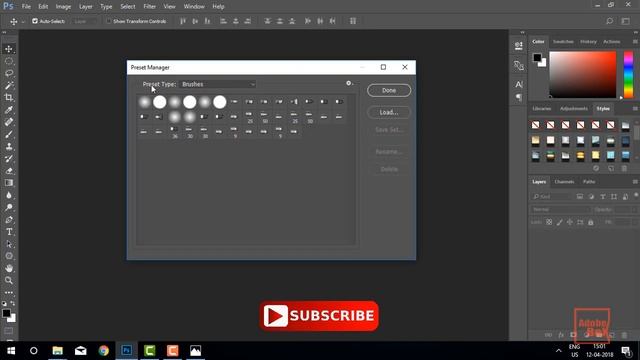Click the hue slider in Color panel
640x360 pixels.
[x=628, y=75]
